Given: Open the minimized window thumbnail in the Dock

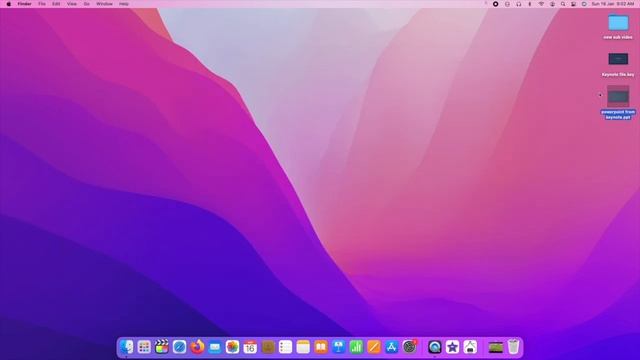Looking at the screenshot, I should [x=496, y=347].
